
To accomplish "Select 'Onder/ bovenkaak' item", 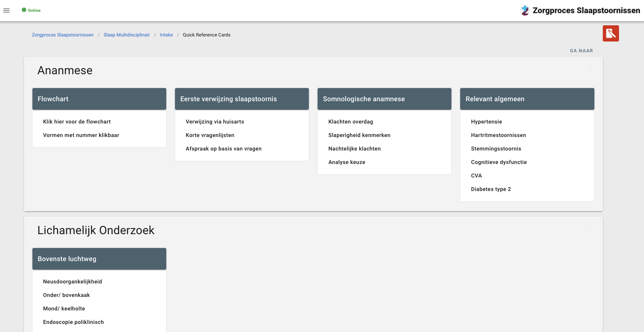I will pyautogui.click(x=66, y=295).
